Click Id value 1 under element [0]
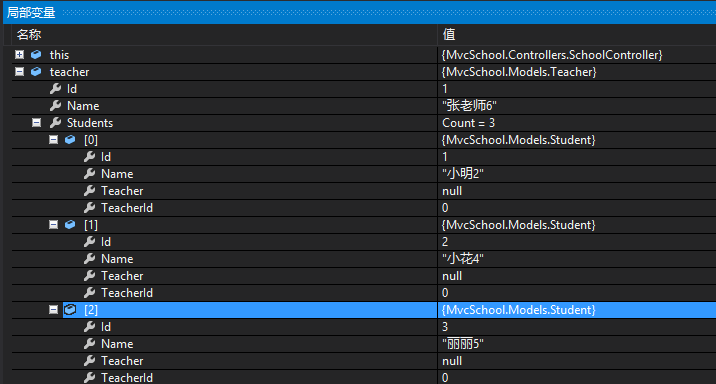This screenshot has height=384, width=716. click(x=445, y=157)
